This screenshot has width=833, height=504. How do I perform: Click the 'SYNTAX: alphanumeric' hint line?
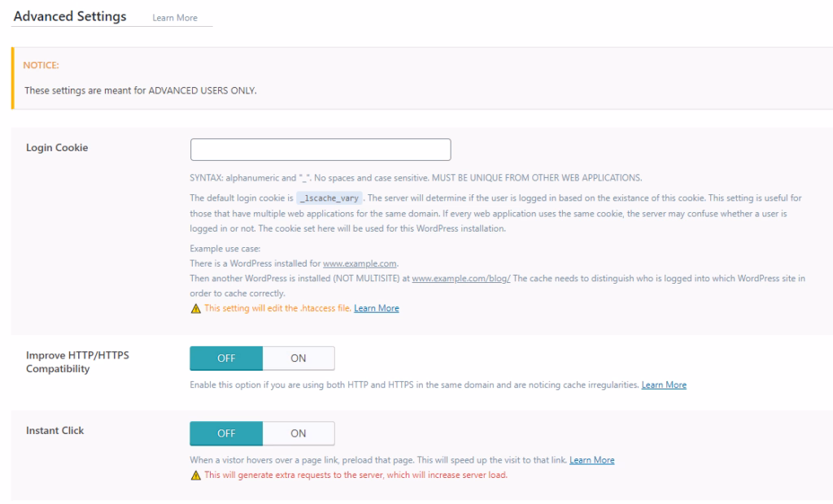click(x=416, y=178)
